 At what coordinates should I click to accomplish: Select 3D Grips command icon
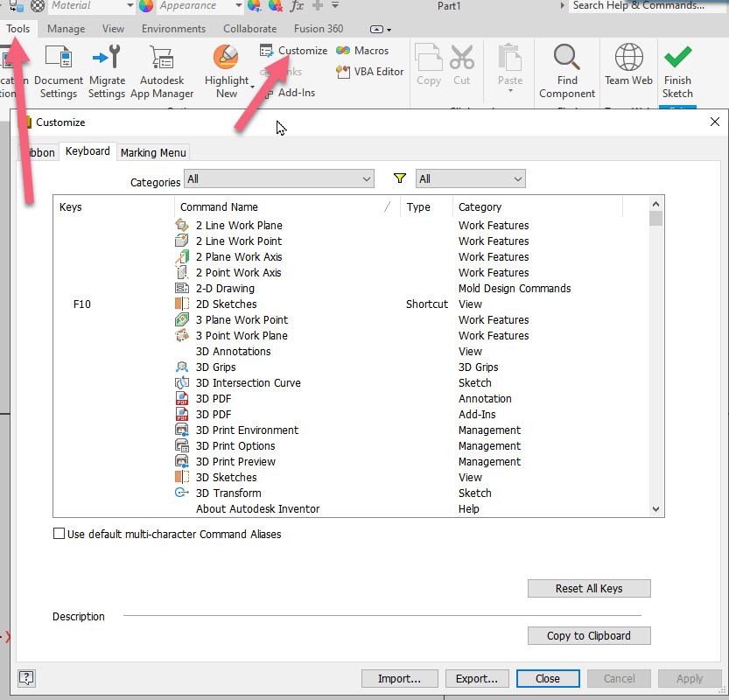coord(182,367)
